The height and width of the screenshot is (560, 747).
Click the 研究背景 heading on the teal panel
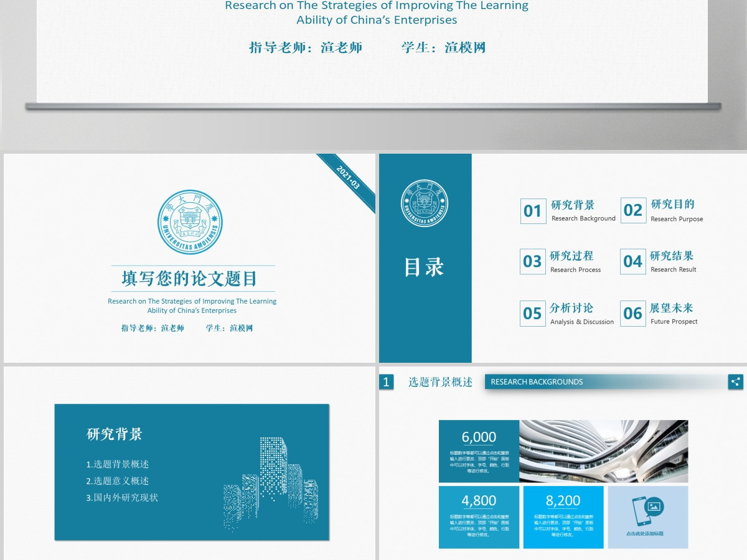(115, 434)
